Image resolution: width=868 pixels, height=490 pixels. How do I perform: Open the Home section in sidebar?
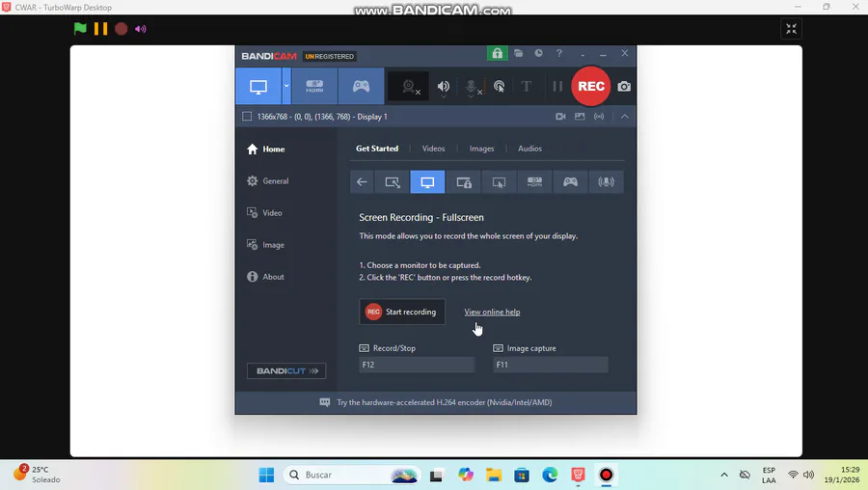click(266, 149)
